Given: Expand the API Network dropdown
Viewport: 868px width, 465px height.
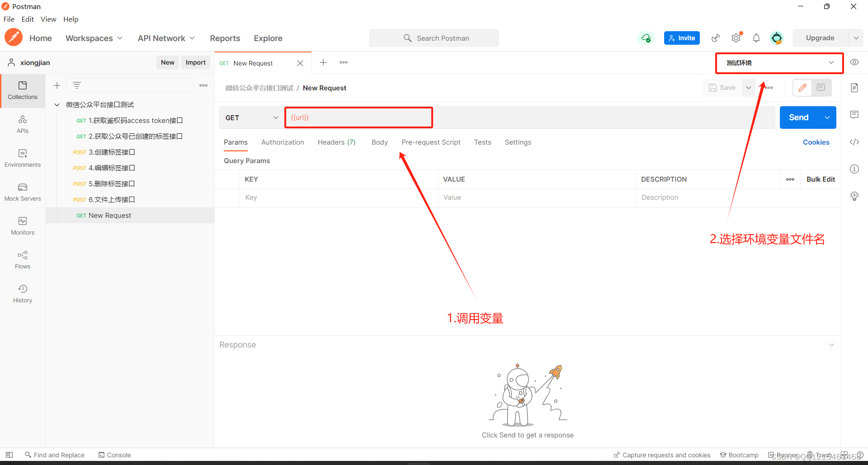Looking at the screenshot, I should click(166, 38).
